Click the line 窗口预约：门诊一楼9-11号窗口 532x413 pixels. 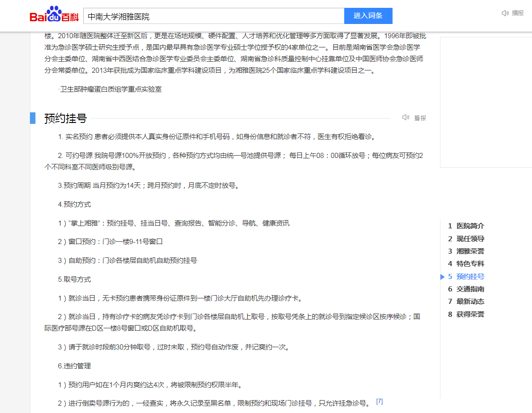click(110, 242)
